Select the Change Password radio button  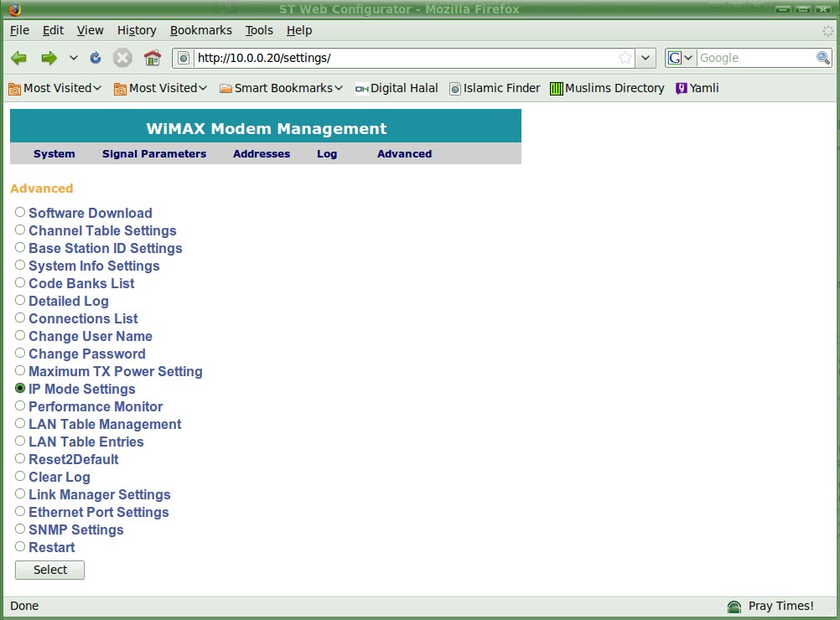point(20,354)
